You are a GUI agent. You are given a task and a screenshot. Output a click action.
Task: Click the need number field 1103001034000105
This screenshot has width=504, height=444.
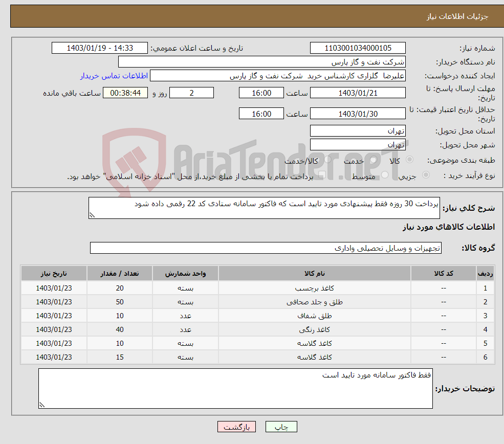pyautogui.click(x=358, y=48)
